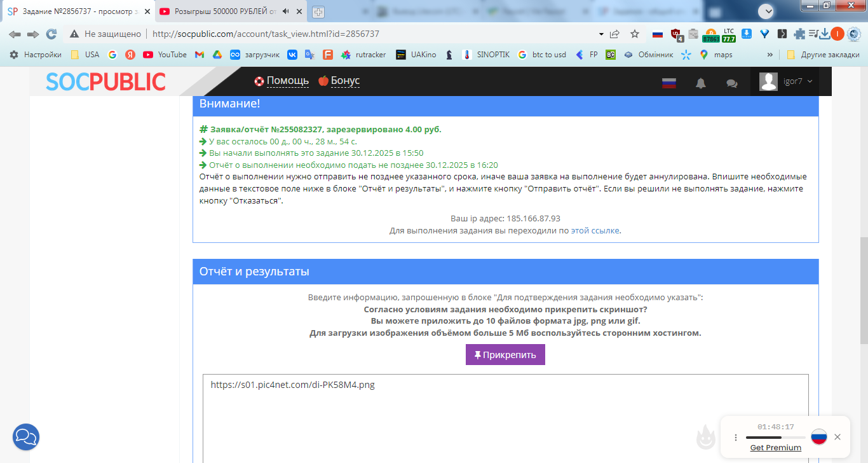
Task: Click the Russian flag in VPN widget
Action: [819, 437]
